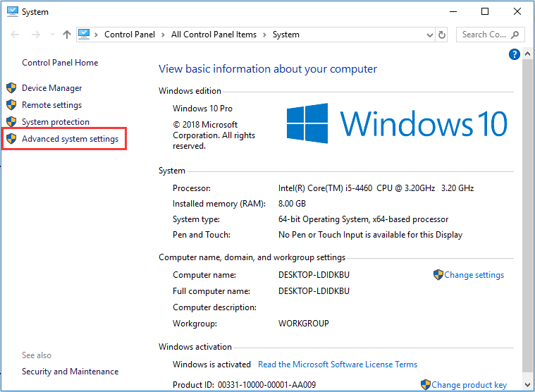Viewport: 535px width, 392px height.
Task: Click the shield icon beside System protection
Action: click(x=11, y=121)
